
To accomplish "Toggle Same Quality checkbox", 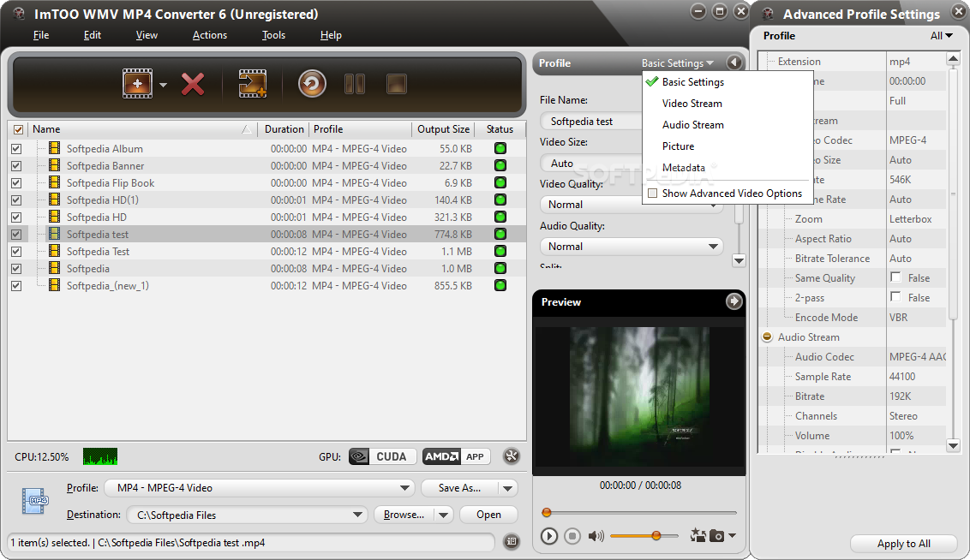I will (895, 277).
